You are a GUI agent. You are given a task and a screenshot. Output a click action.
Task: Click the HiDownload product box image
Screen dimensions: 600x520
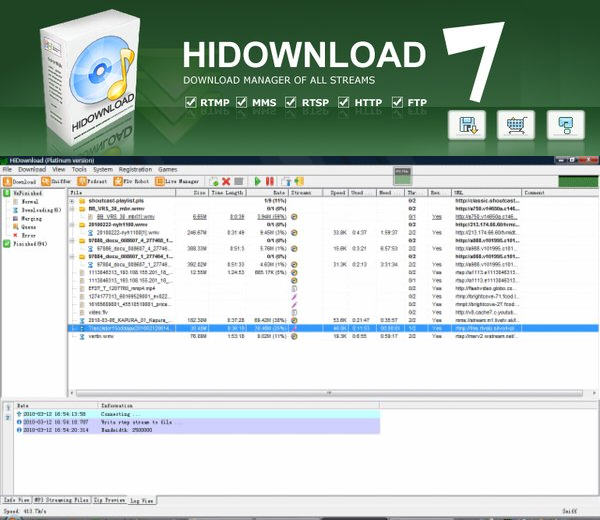(90, 77)
